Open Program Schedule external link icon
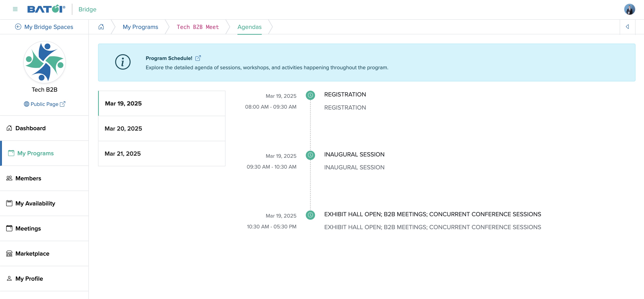644x299 pixels. coord(198,58)
